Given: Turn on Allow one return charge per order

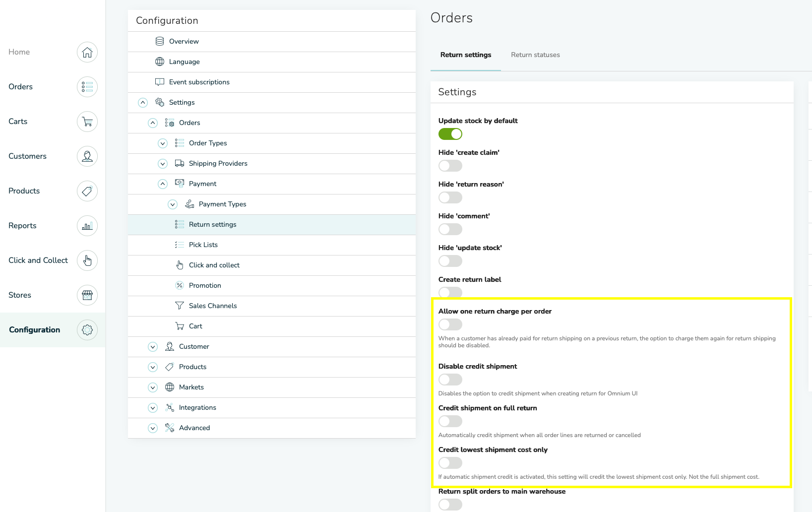Looking at the screenshot, I should tap(450, 324).
